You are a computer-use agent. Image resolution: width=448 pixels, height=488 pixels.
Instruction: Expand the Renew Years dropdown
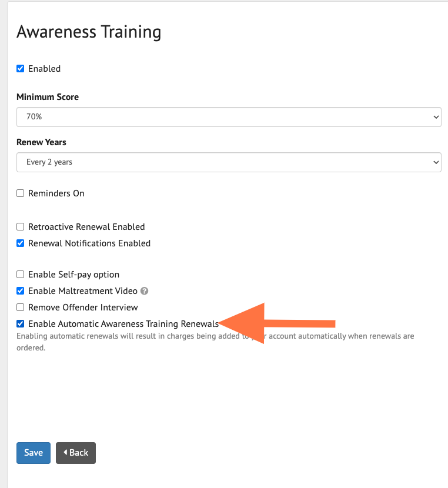click(x=229, y=162)
